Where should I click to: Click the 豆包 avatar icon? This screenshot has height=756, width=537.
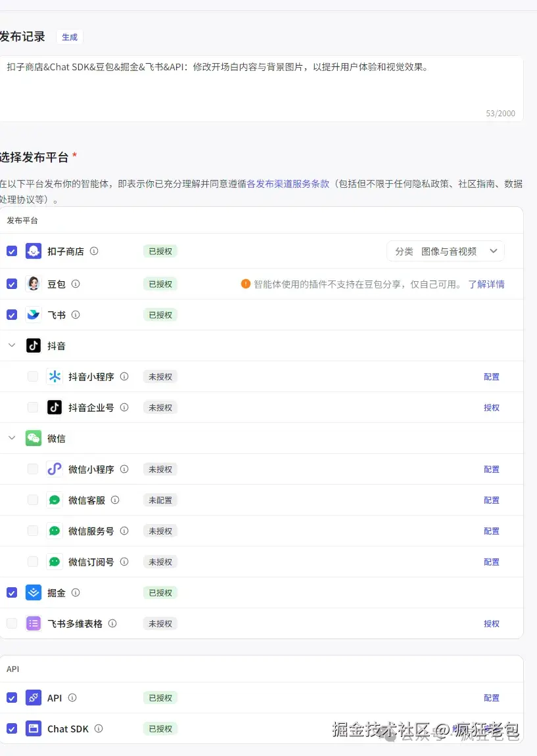(33, 284)
